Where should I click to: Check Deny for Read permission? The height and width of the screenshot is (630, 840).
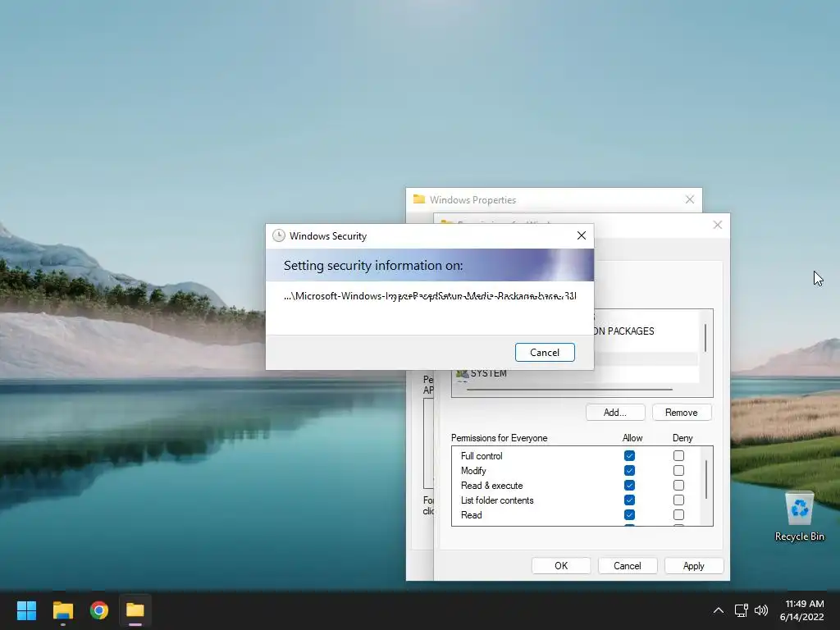(678, 515)
